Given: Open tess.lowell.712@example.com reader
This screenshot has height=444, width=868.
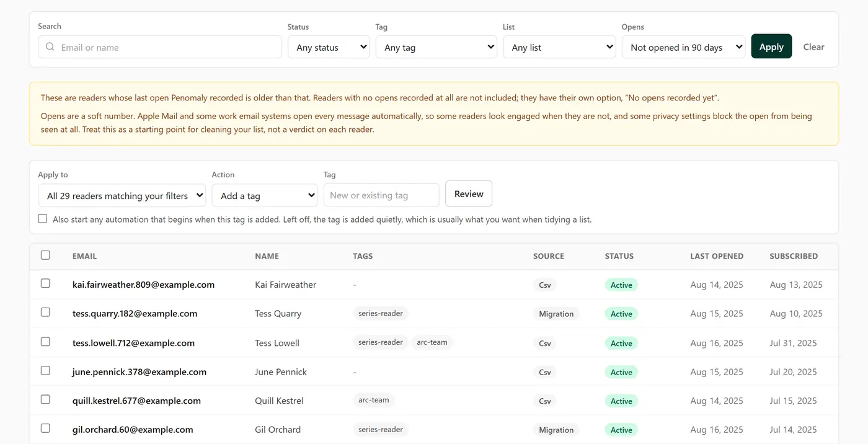Looking at the screenshot, I should (133, 343).
